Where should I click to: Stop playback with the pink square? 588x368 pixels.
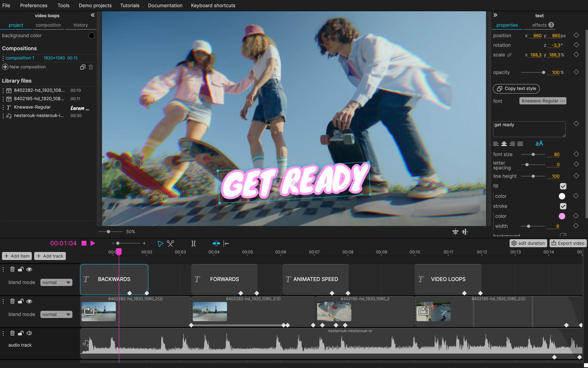pos(84,243)
